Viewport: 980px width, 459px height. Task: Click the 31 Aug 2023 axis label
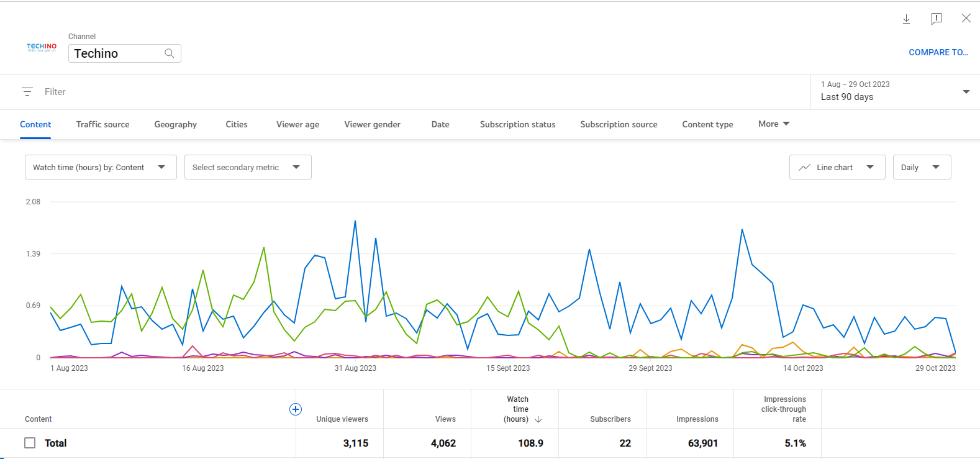click(355, 368)
